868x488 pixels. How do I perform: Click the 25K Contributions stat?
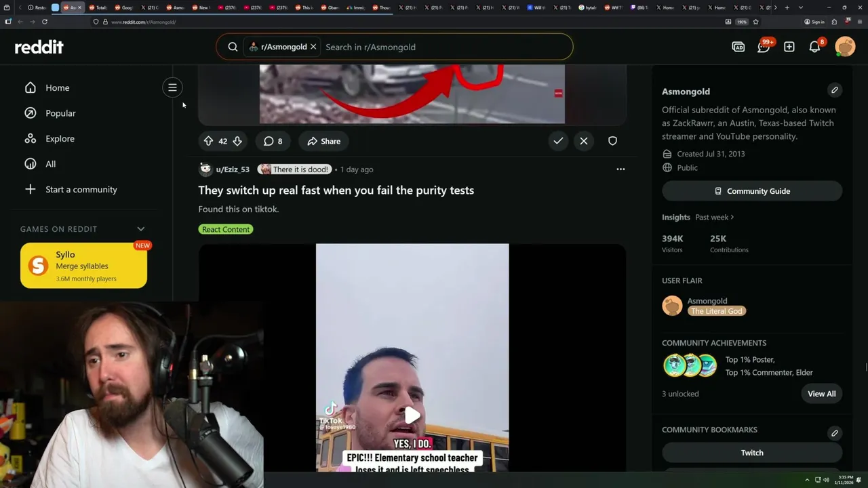[x=729, y=243]
